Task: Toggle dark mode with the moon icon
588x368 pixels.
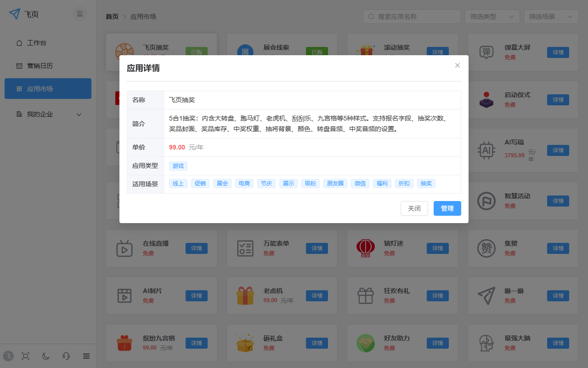Action: pos(45,356)
